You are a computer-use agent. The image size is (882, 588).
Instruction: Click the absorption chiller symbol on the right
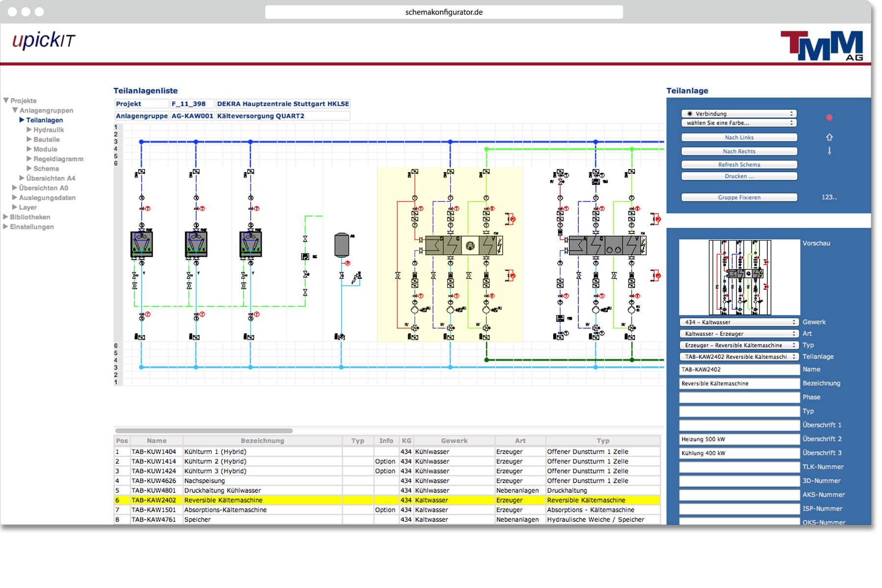tap(607, 245)
